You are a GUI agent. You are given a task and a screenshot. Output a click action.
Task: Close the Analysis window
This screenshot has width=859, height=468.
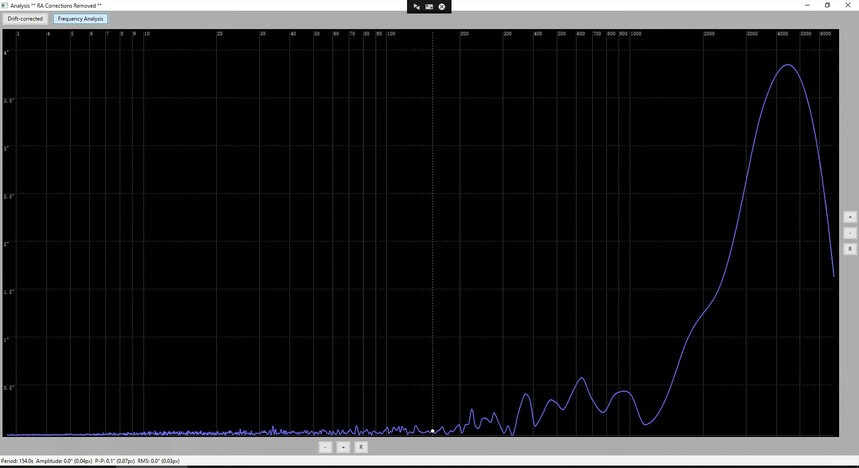[x=848, y=5]
